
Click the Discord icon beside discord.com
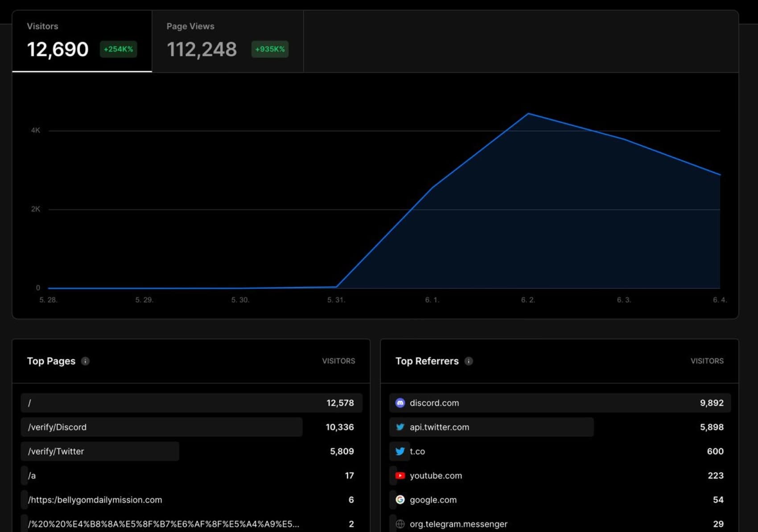400,403
